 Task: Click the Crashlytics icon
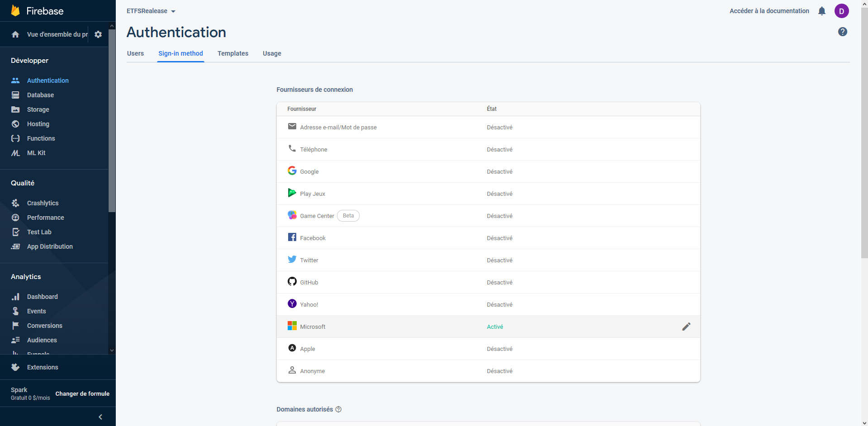pos(15,203)
